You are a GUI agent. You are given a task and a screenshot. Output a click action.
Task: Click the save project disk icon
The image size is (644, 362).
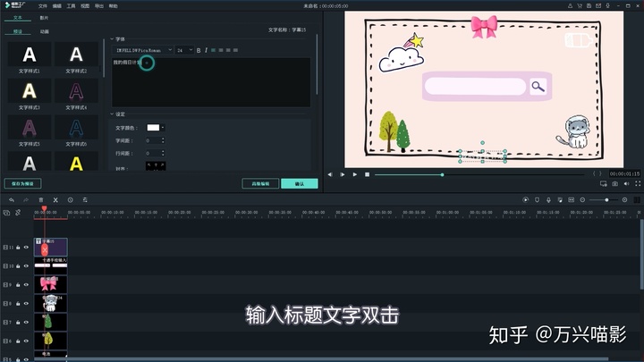tap(589, 5)
